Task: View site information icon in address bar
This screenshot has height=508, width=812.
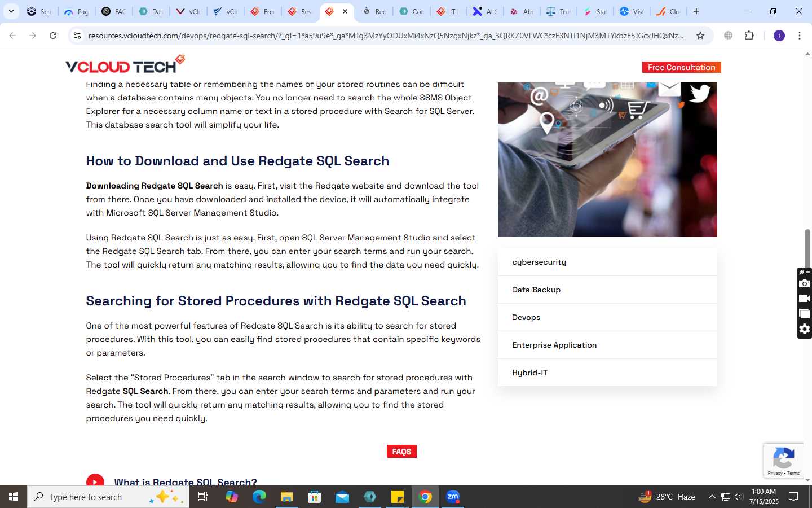Action: [x=77, y=36]
